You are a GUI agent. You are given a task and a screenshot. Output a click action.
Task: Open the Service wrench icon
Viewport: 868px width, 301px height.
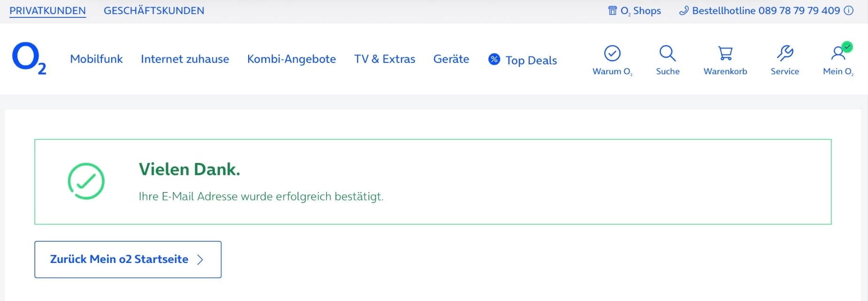click(785, 54)
